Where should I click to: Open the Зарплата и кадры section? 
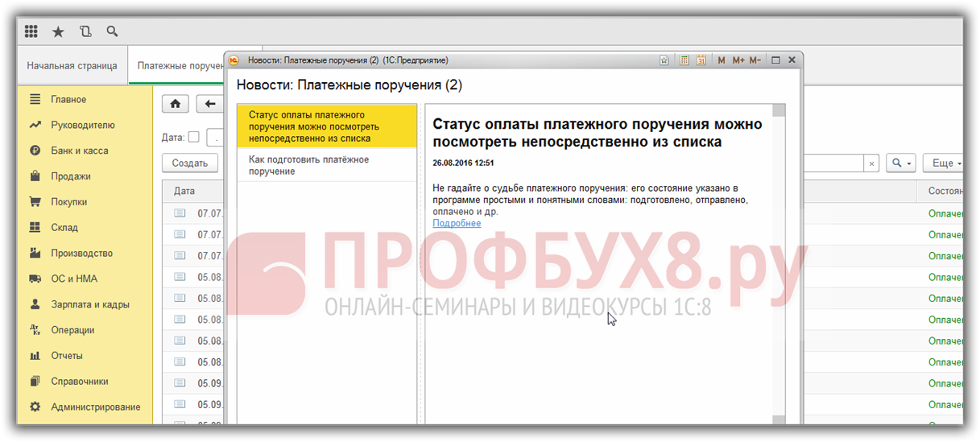[x=89, y=304]
